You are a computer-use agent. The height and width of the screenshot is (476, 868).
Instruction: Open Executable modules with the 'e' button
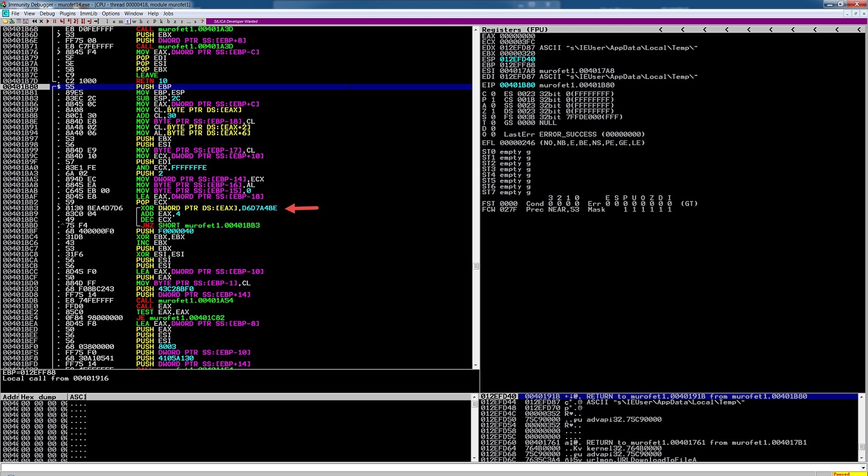pyautogui.click(x=114, y=21)
